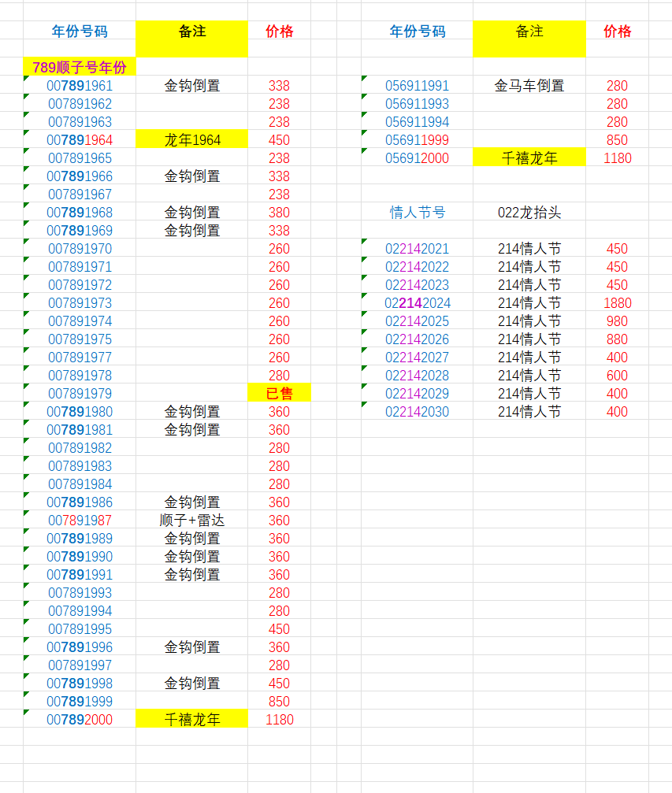Click 金钩倒置 note beside 007891996

(191, 647)
